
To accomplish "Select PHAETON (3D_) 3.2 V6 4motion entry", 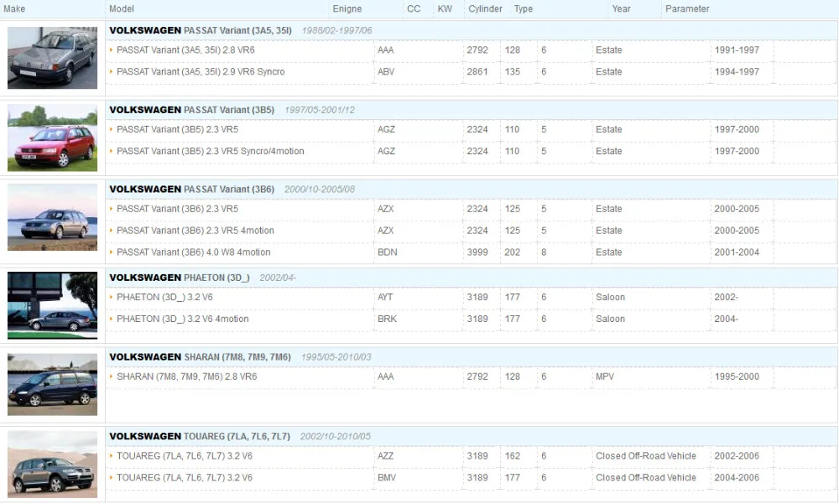I will coord(471,319).
